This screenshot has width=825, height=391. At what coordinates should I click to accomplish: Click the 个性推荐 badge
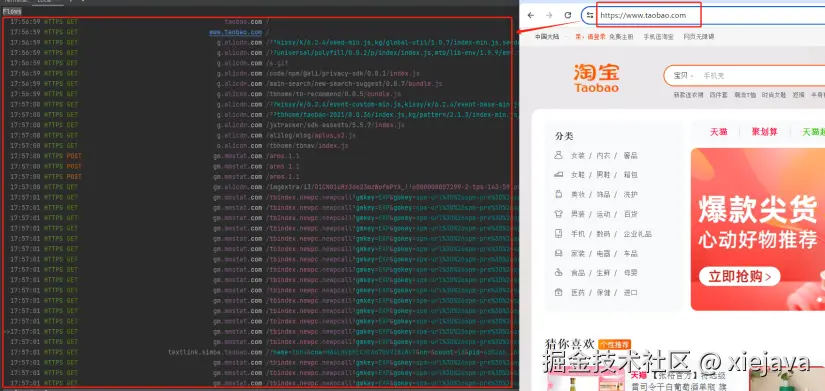tap(615, 344)
